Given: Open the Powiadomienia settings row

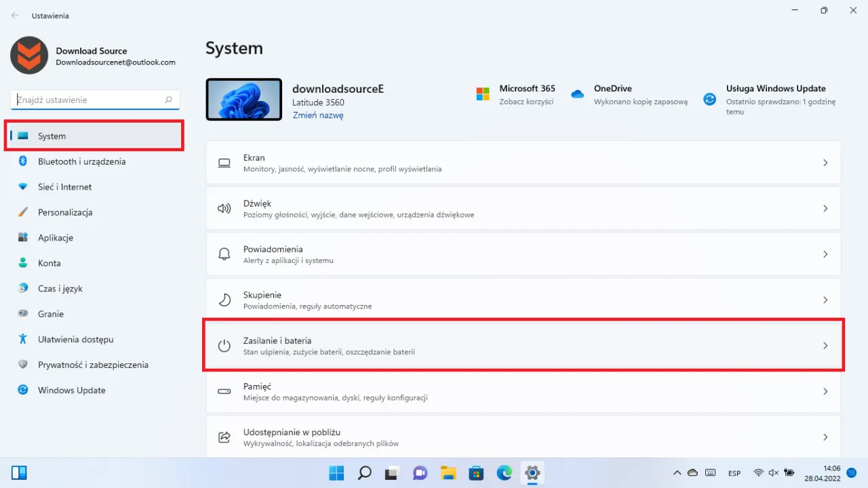Looking at the screenshot, I should point(523,254).
